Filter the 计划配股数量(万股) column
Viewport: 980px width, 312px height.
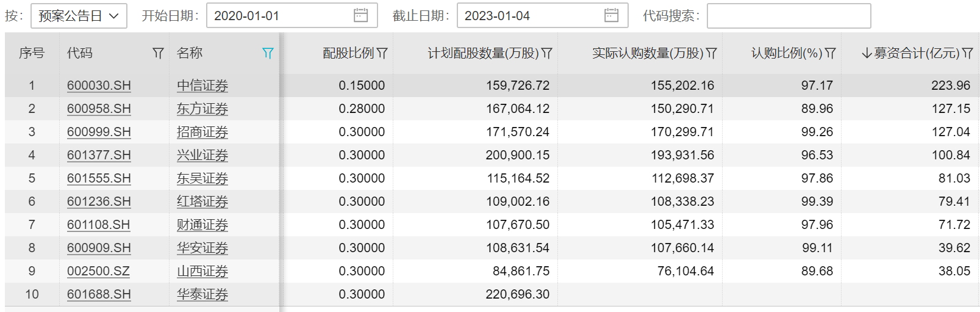tap(547, 54)
